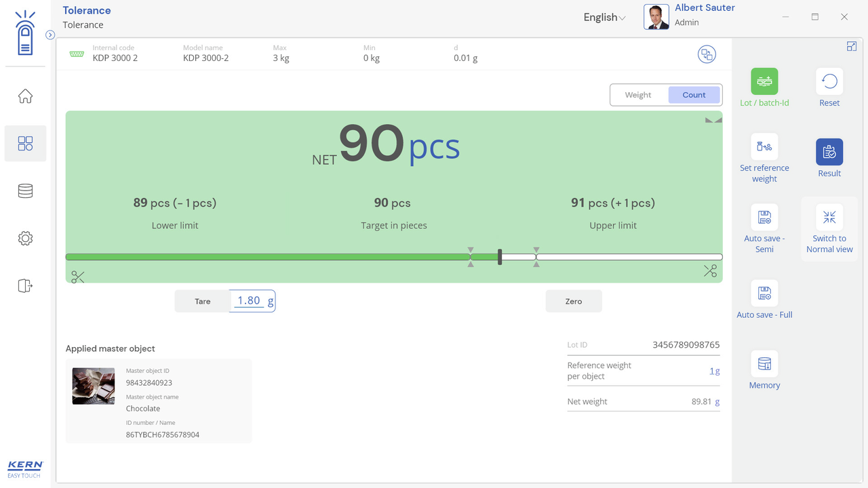Click the logout icon in the sidebar

point(25,286)
